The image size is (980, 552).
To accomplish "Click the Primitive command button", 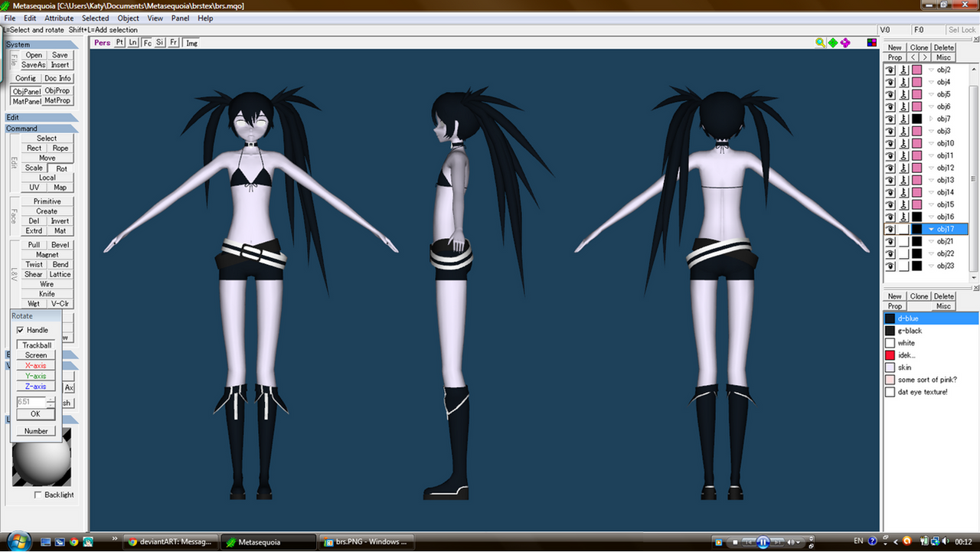I will [47, 201].
